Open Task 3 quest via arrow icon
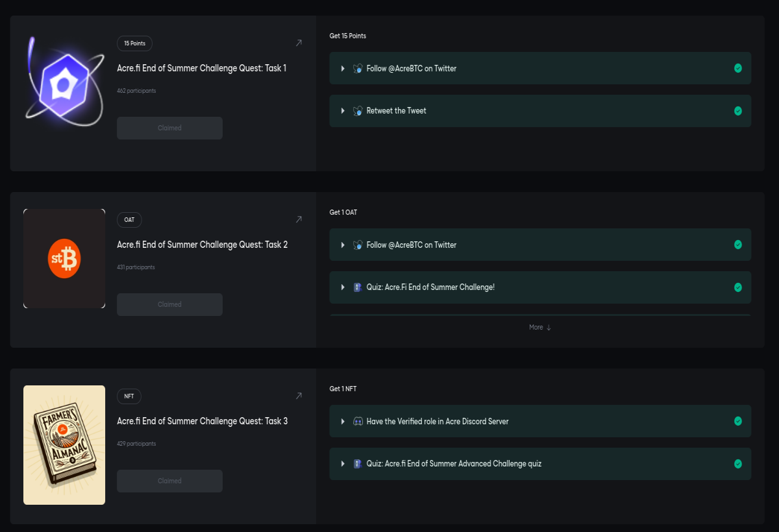This screenshot has height=532, width=779. 299,396
